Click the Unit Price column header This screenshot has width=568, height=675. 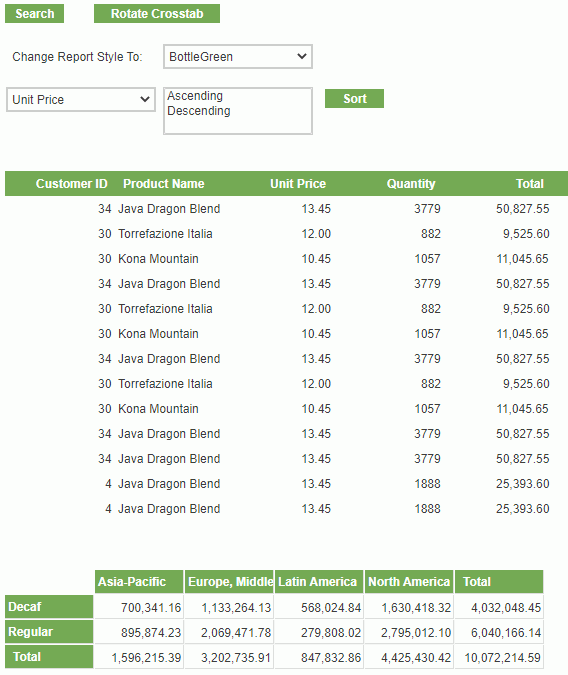click(x=298, y=184)
